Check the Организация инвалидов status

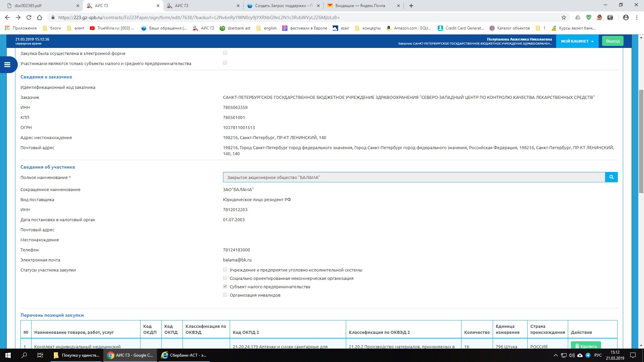pos(225,295)
